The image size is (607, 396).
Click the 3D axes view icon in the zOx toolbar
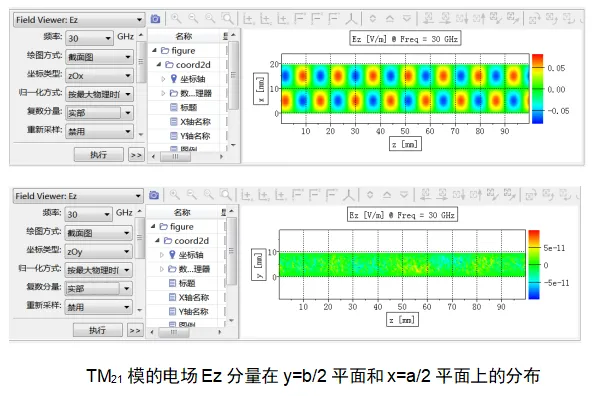pos(351,18)
